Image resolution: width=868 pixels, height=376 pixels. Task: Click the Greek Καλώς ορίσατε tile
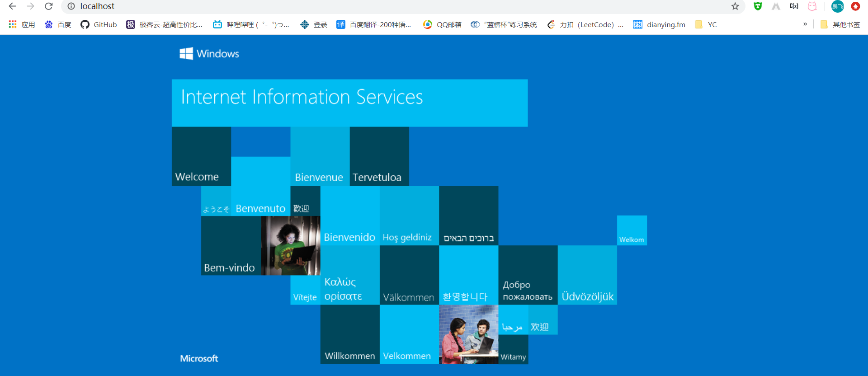point(350,275)
